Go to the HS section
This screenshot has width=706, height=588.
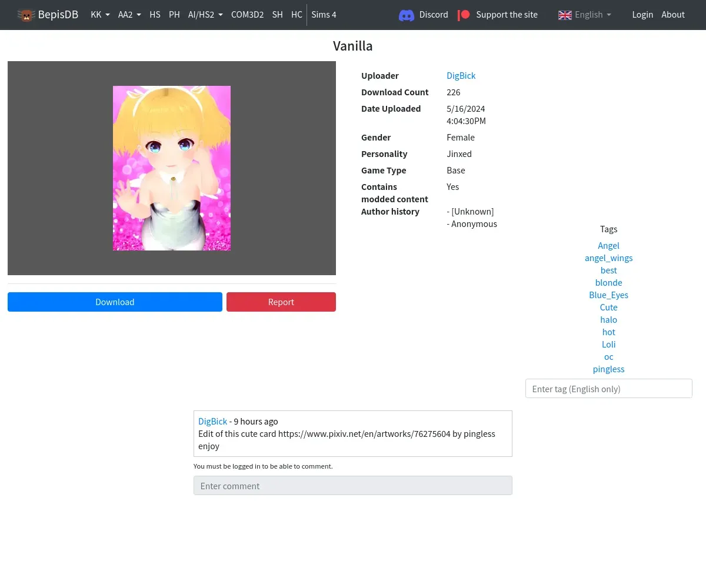coord(155,15)
